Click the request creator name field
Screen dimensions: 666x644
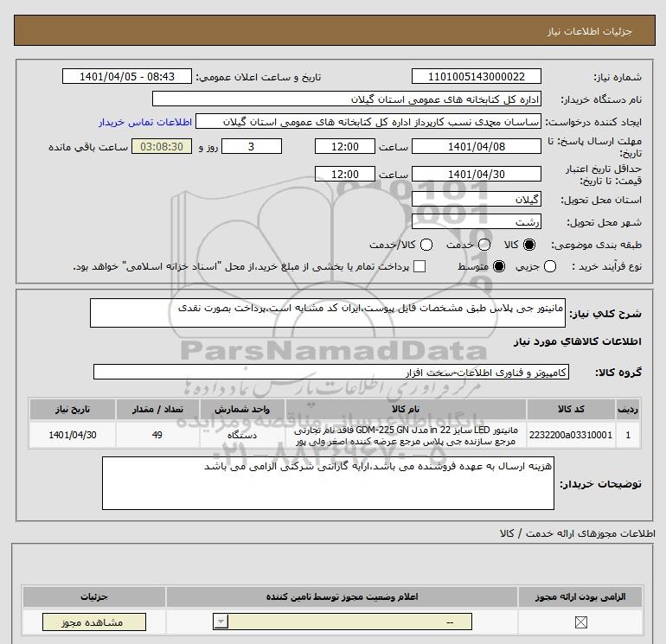coord(368,121)
